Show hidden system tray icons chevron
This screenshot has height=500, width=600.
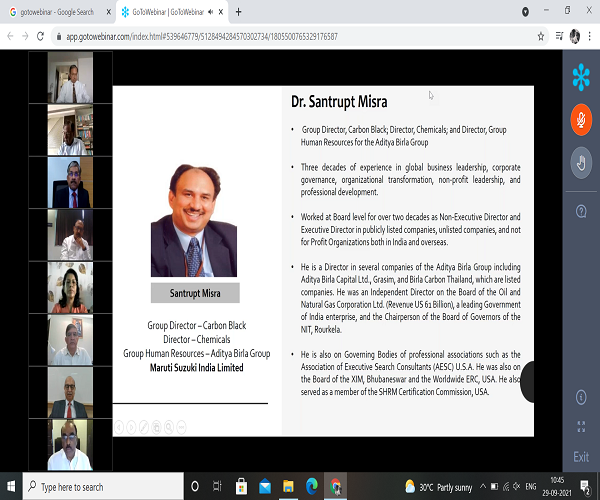coord(483,487)
